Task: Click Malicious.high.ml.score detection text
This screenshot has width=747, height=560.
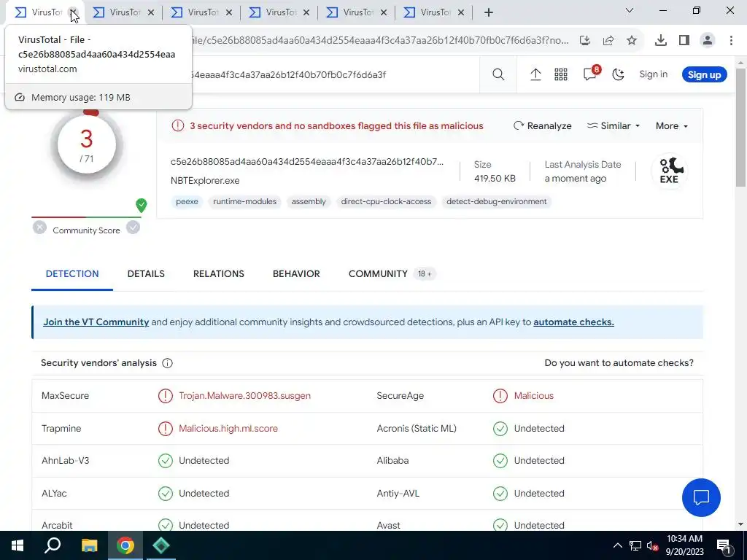Action: pos(228,429)
